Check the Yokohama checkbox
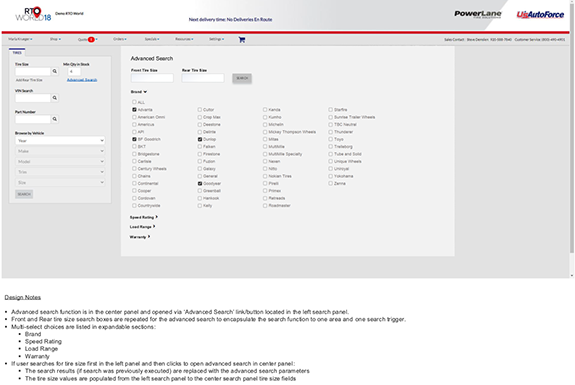 [x=330, y=176]
